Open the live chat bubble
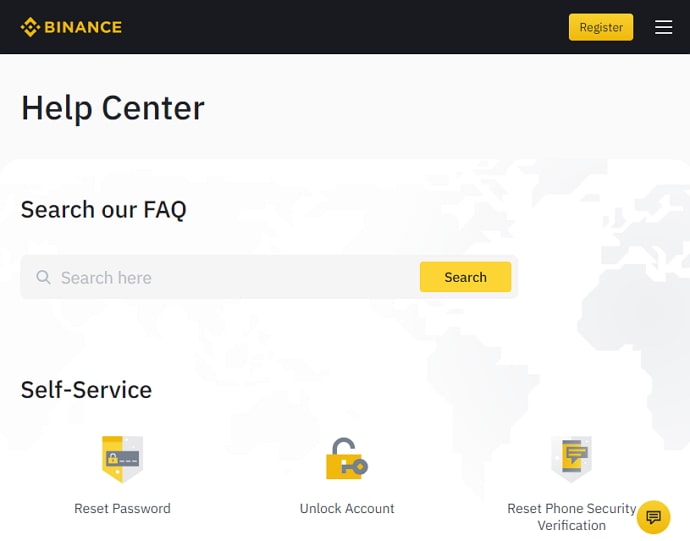 pos(653,517)
